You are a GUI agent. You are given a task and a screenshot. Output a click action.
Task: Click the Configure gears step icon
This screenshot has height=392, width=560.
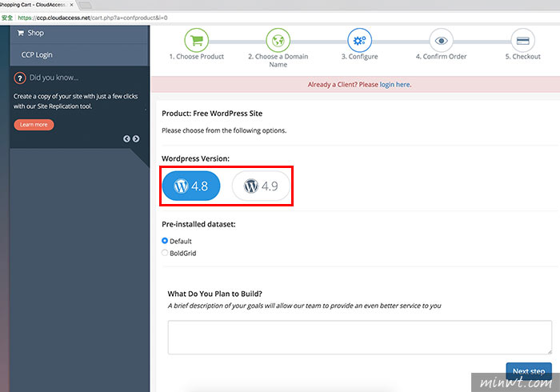359,40
